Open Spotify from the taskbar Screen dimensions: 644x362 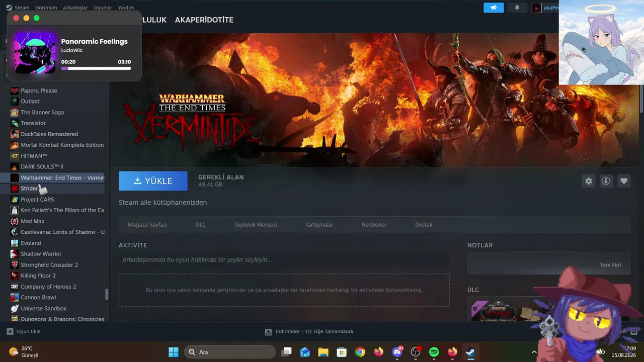pyautogui.click(x=434, y=352)
